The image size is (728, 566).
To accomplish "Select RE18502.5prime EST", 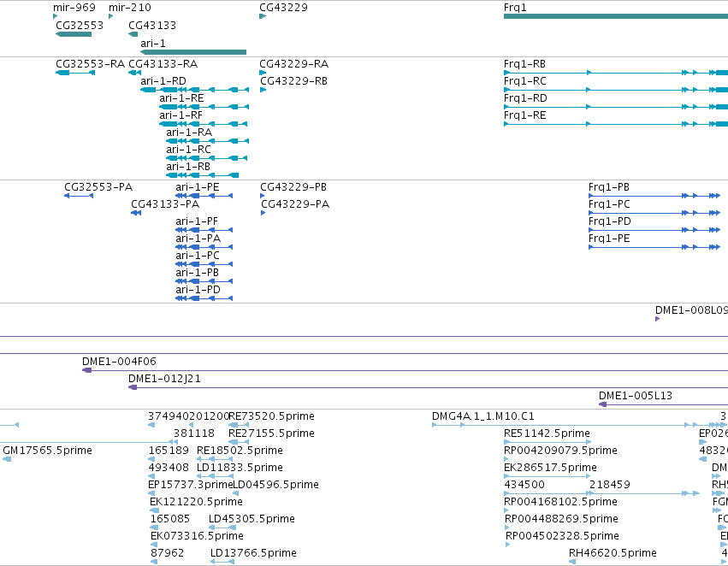I will coord(215,459).
